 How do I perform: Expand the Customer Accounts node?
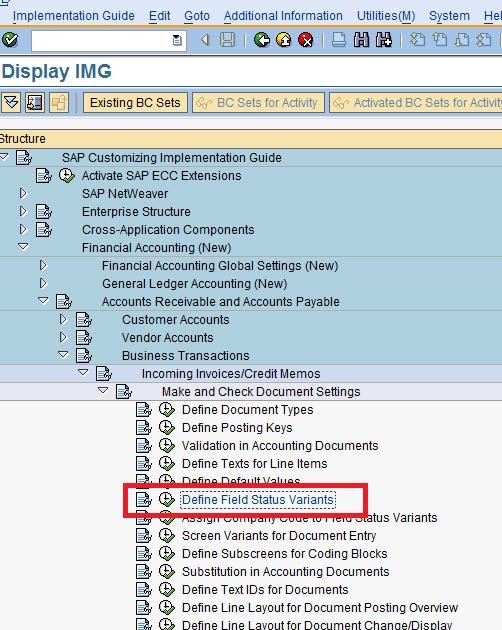click(x=63, y=319)
